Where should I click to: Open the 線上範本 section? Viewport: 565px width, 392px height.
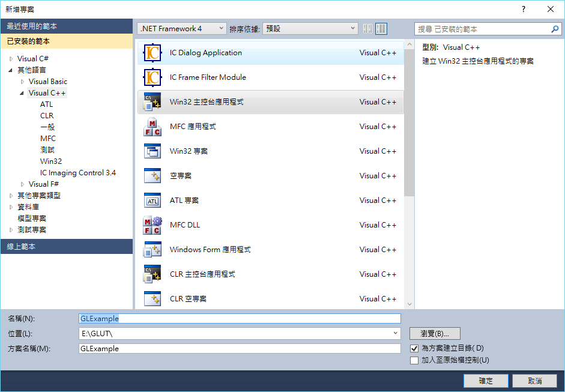(67, 247)
